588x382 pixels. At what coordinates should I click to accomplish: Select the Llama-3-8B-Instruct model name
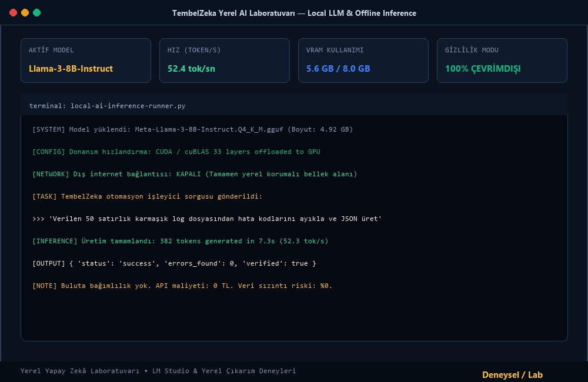click(71, 69)
